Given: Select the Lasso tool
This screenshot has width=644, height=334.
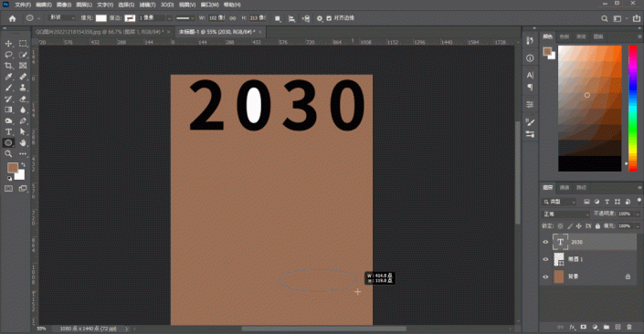Looking at the screenshot, I should coord(8,55).
